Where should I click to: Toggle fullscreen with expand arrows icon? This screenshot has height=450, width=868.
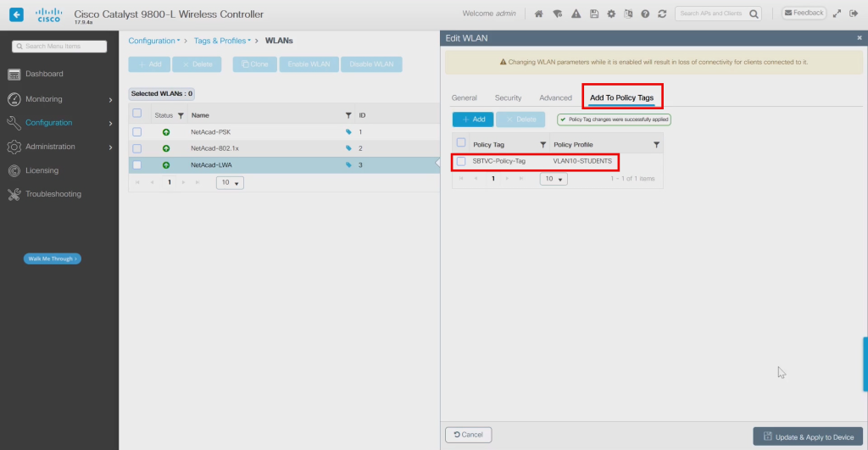click(x=837, y=14)
